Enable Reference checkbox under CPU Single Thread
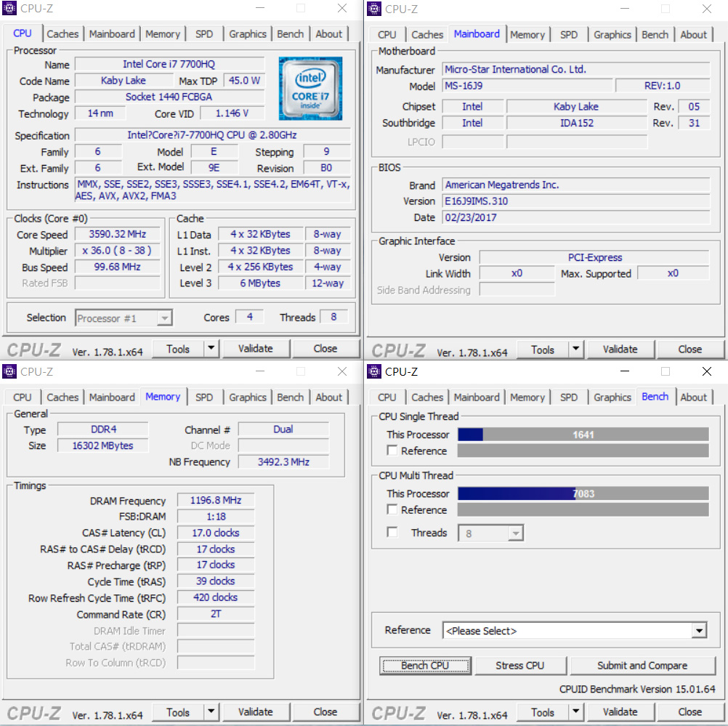This screenshot has height=726, width=728. [393, 451]
